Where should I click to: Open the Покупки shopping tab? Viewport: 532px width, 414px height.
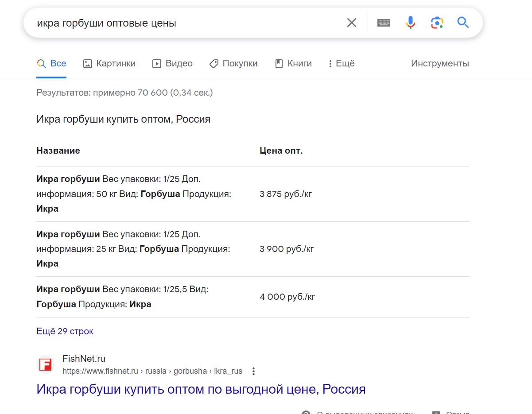(233, 64)
